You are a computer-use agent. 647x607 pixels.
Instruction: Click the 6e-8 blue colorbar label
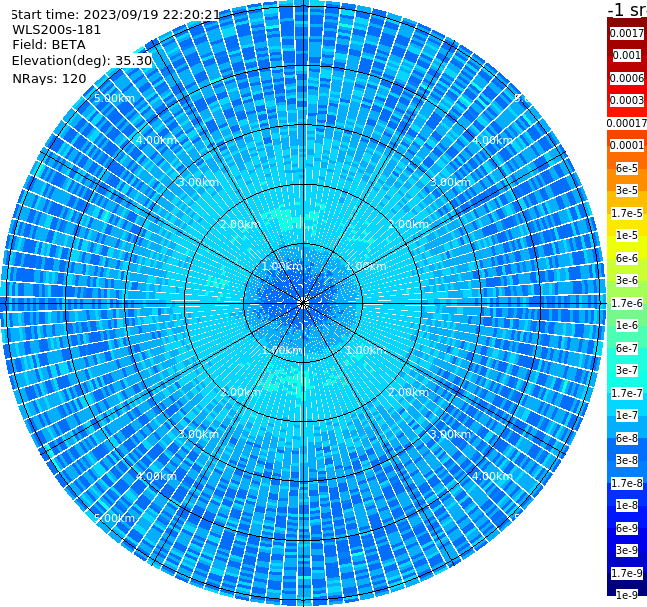[x=627, y=438]
